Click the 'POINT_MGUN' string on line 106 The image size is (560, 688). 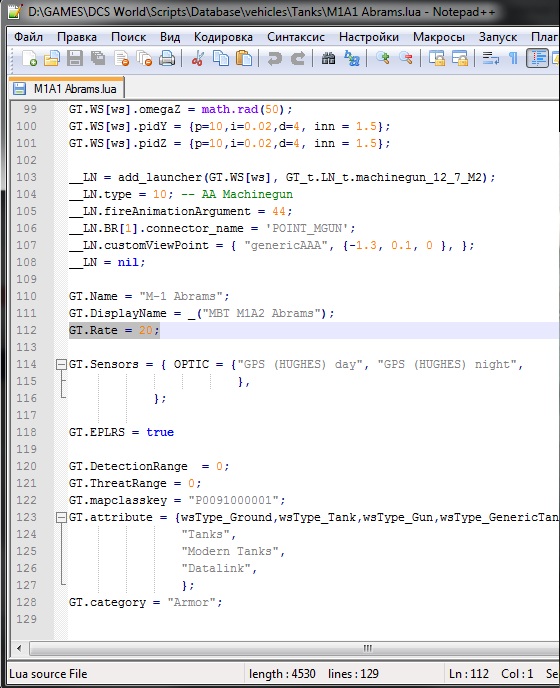pos(307,229)
